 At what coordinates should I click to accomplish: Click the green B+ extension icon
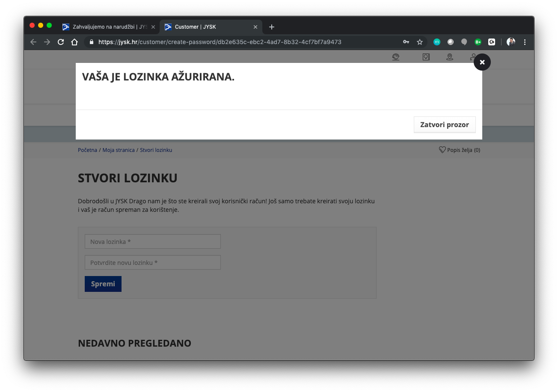478,42
